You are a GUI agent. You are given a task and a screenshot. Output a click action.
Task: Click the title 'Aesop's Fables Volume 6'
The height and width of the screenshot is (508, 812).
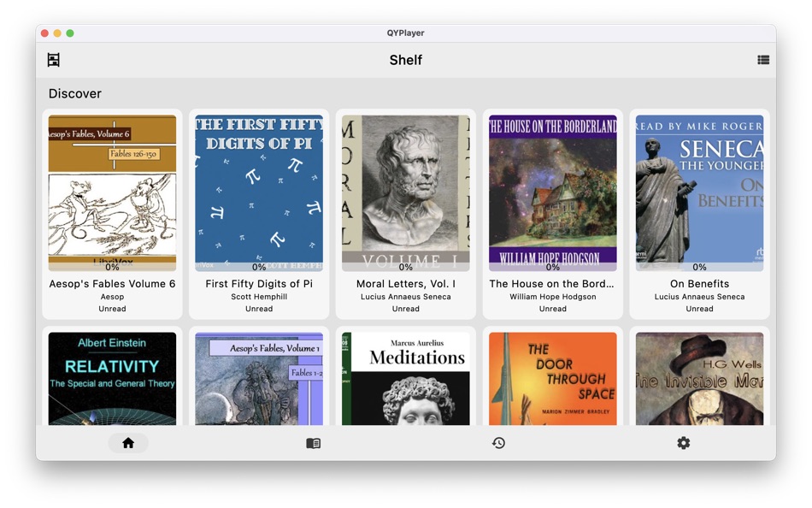click(x=112, y=284)
